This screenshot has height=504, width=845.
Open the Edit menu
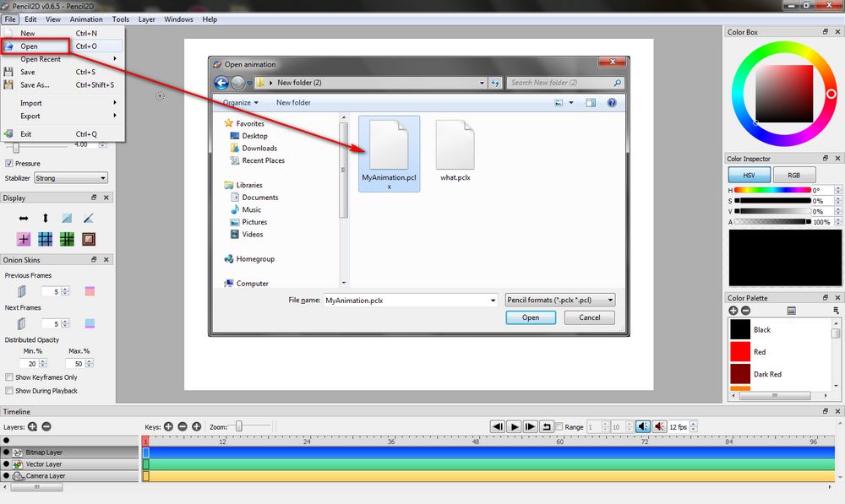pyautogui.click(x=30, y=19)
